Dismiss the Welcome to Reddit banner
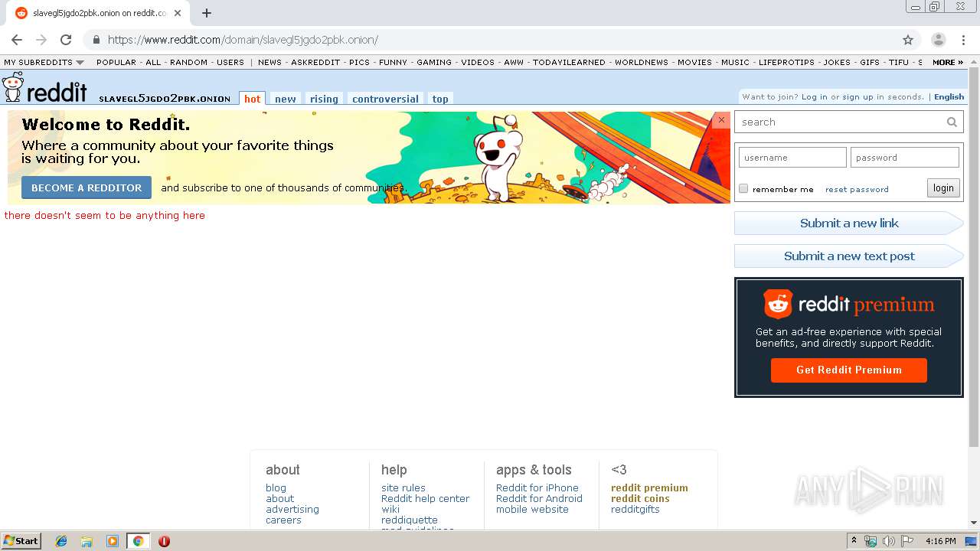Screen dimensions: 980x551 point(721,120)
